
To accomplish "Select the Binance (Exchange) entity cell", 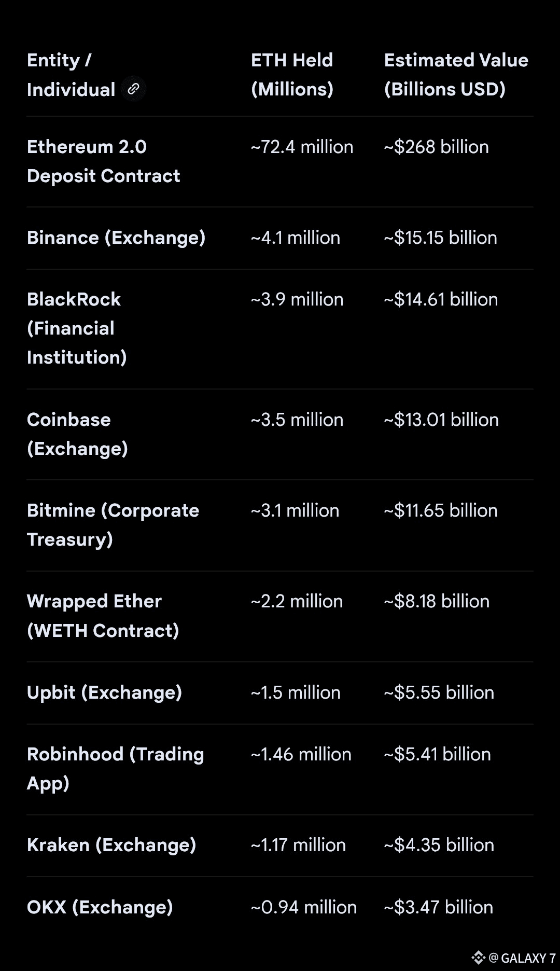I will click(x=116, y=238).
